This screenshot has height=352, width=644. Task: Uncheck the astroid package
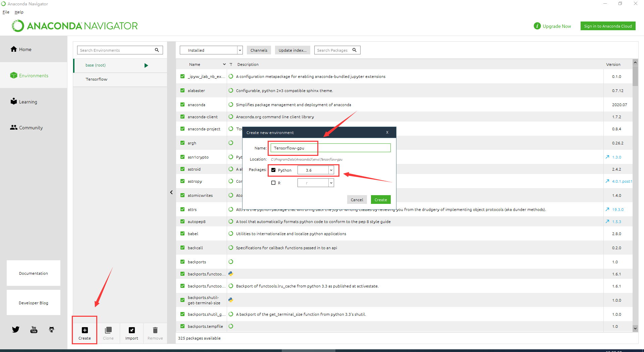click(x=182, y=169)
